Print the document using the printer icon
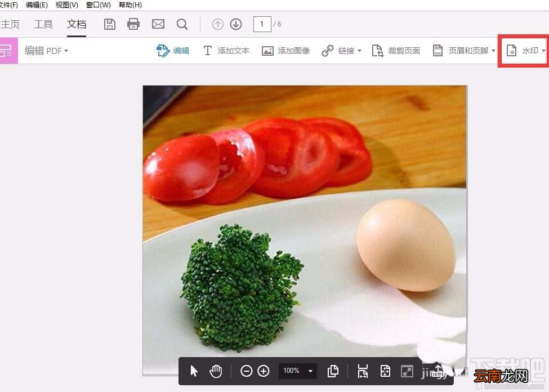 (x=133, y=24)
